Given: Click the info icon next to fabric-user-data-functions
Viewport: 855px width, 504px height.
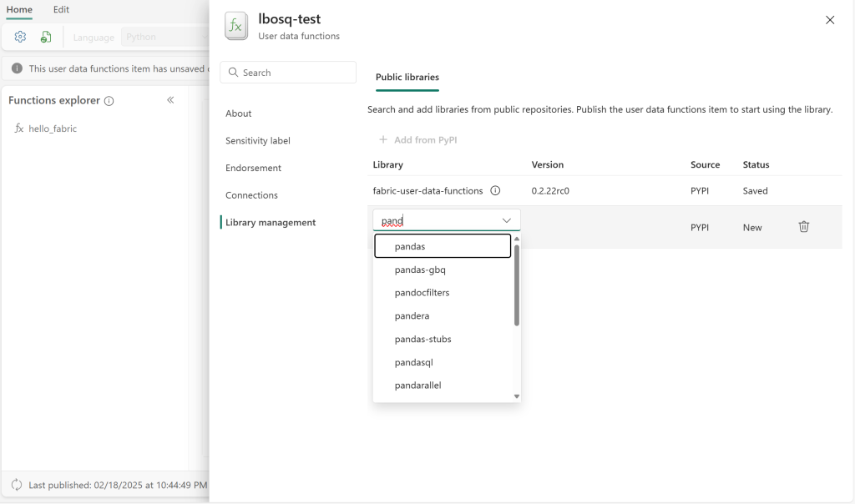Looking at the screenshot, I should [495, 191].
